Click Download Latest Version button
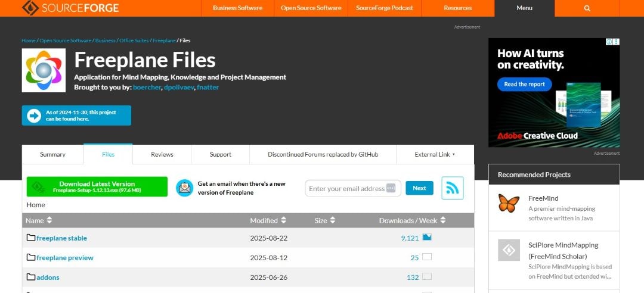The image size is (644, 293). click(97, 187)
